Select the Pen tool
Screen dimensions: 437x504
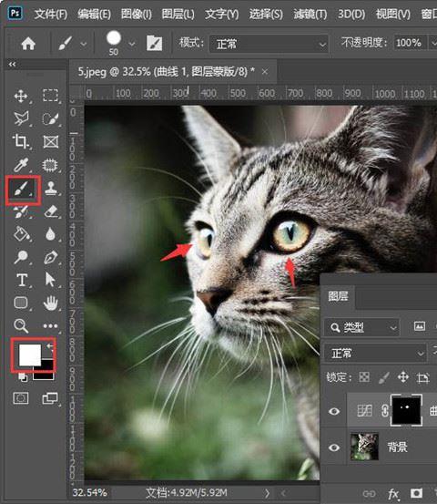[50, 257]
